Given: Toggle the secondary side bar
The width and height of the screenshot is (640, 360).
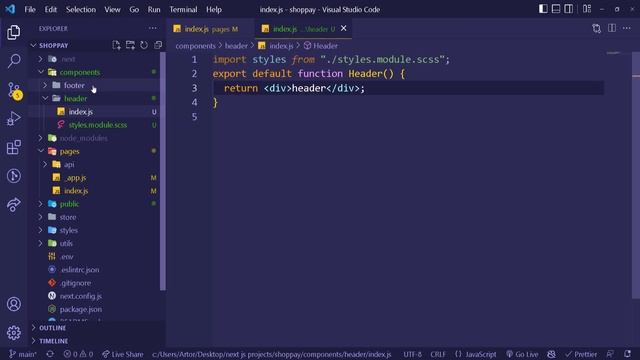Looking at the screenshot, I should [x=568, y=9].
